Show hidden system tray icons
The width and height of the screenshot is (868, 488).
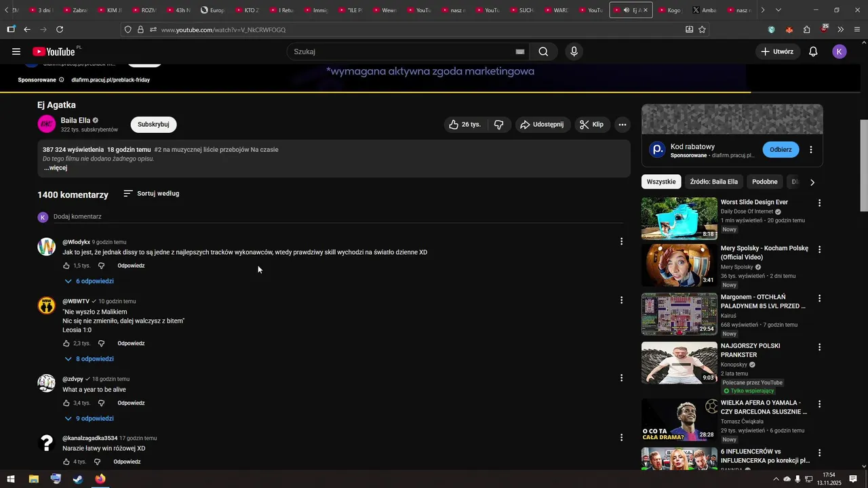click(776, 479)
